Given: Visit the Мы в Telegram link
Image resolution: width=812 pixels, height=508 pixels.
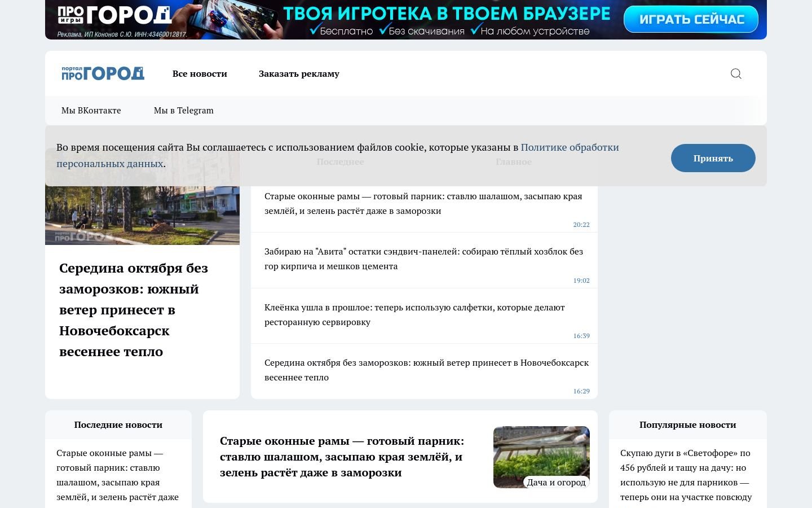Looking at the screenshot, I should click(x=184, y=110).
